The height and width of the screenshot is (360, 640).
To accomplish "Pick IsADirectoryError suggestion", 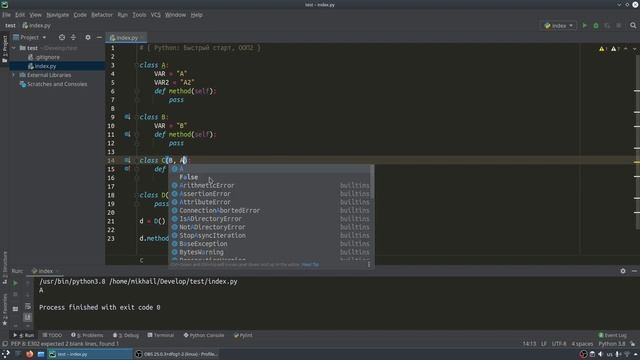I will 271,219.
